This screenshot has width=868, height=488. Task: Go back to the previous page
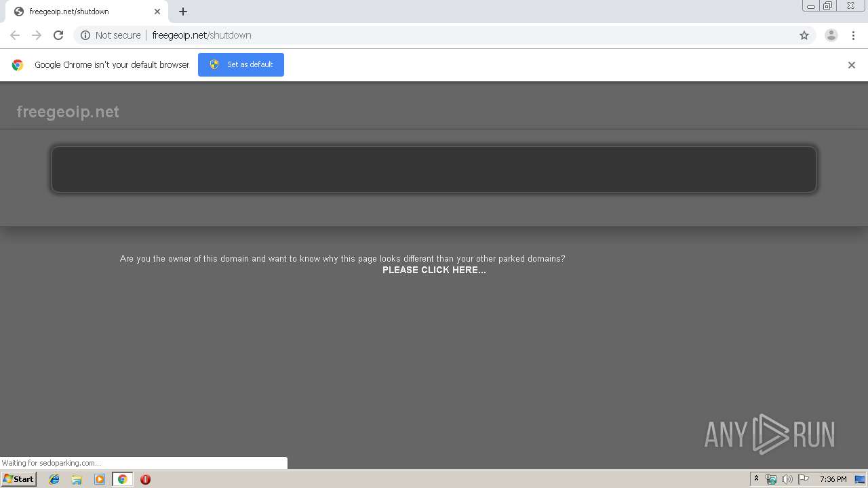click(15, 35)
